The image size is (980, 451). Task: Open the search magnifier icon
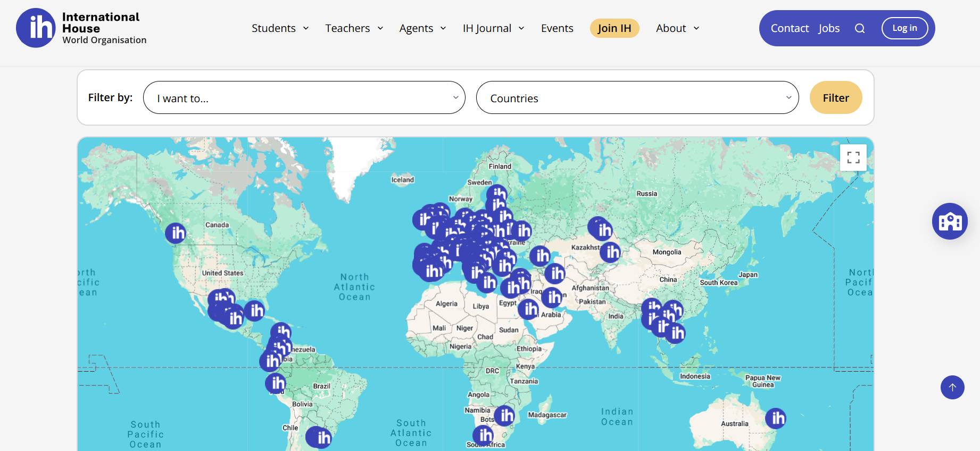point(860,29)
